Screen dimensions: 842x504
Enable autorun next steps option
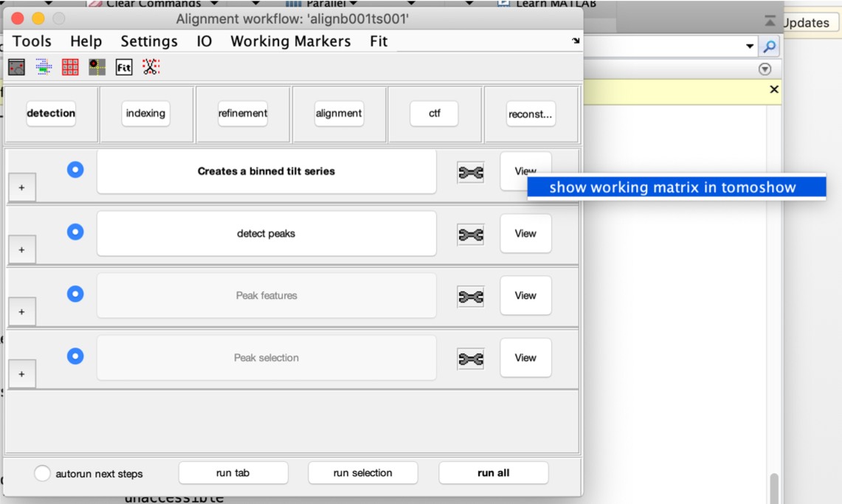click(x=42, y=474)
